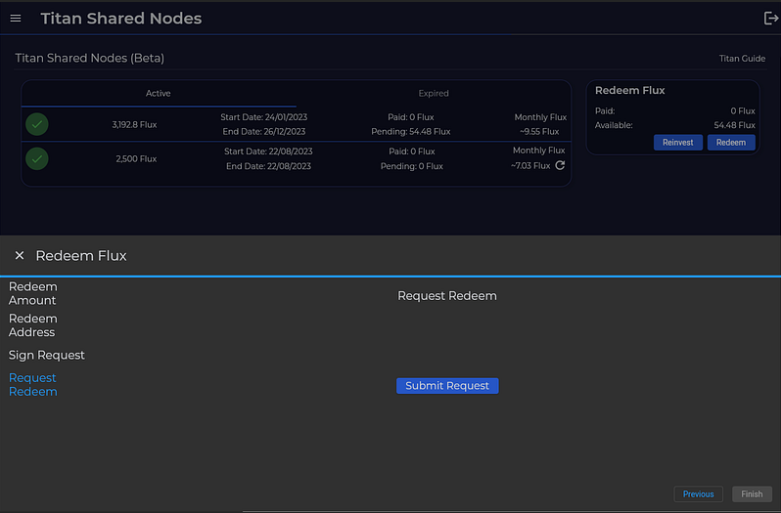Click the Submit Request button
This screenshot has height=513, width=781.
447,386
